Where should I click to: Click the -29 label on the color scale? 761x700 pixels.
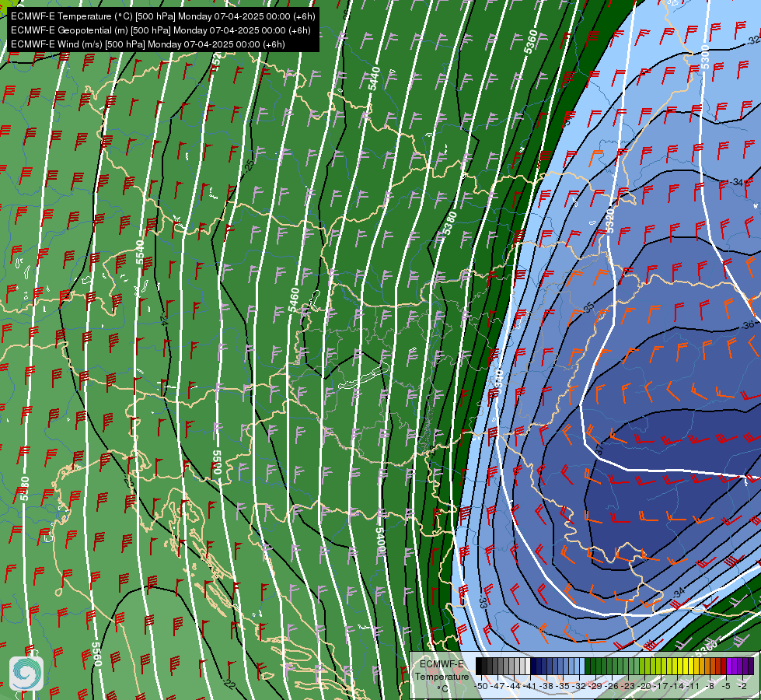(596, 686)
